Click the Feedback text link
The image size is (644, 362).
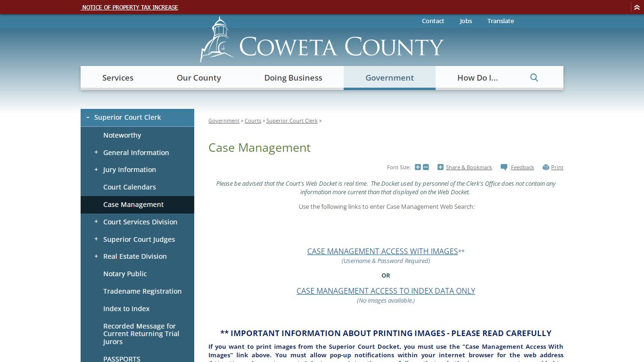[x=522, y=167]
